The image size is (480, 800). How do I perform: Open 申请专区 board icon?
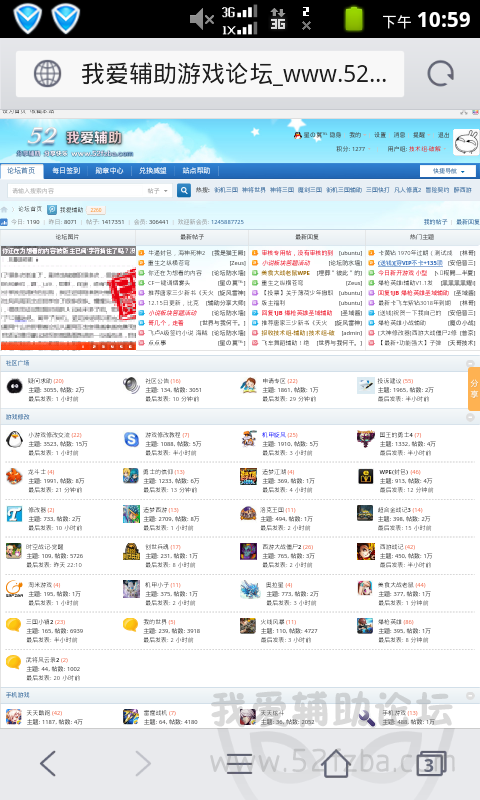[x=248, y=385]
